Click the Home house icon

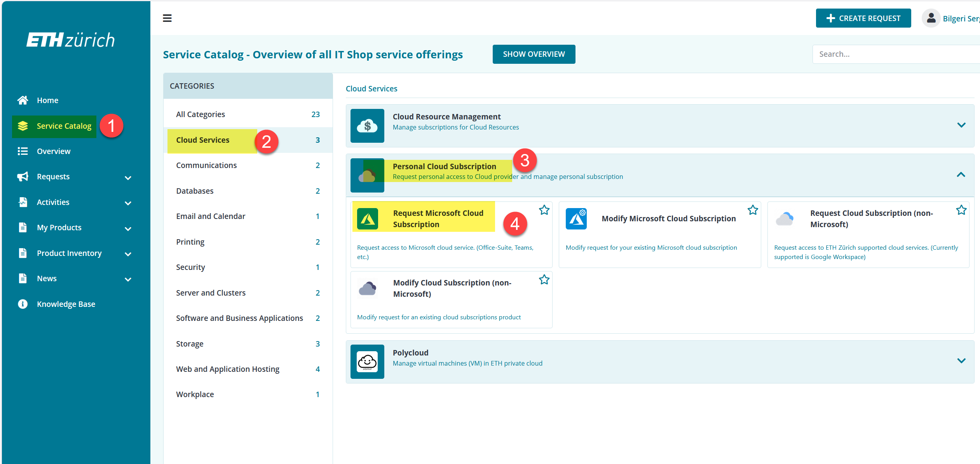[x=23, y=100]
